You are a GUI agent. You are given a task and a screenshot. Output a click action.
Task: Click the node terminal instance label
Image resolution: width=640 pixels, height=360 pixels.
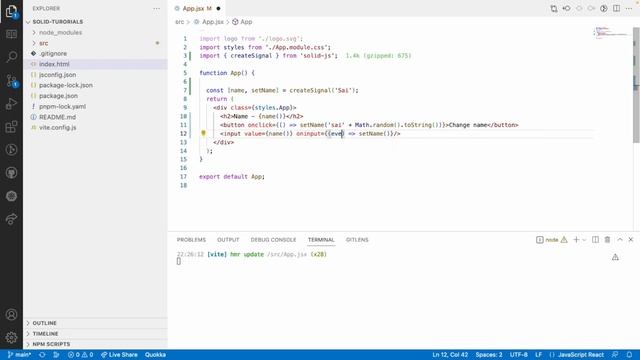coord(551,240)
